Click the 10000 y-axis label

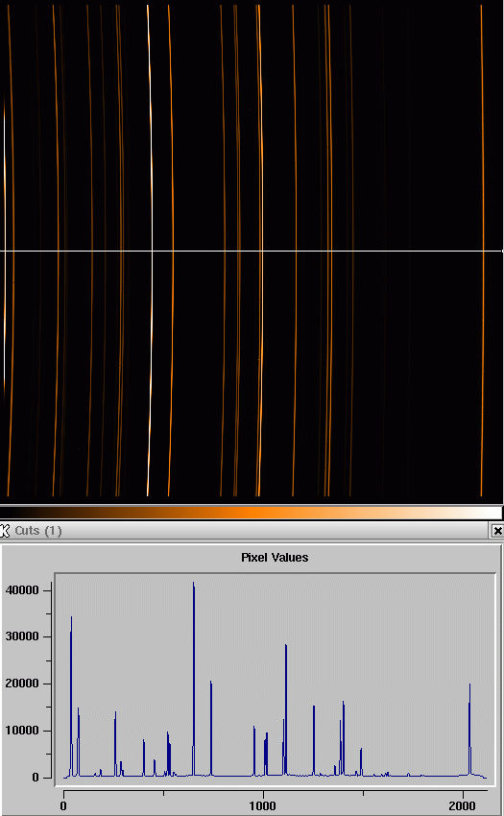pyautogui.click(x=22, y=731)
